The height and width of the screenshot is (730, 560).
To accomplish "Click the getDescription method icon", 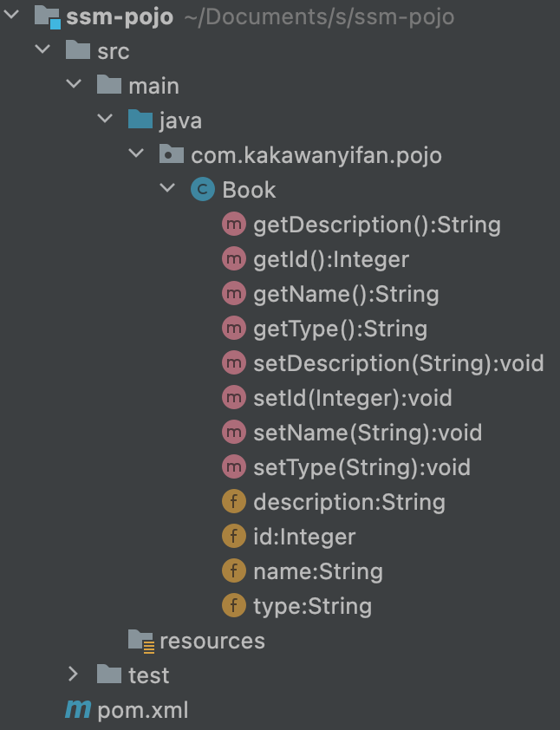I will click(x=234, y=225).
